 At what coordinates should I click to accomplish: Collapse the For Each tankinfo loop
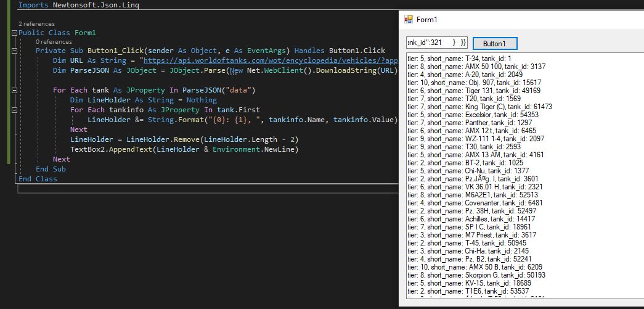point(15,110)
